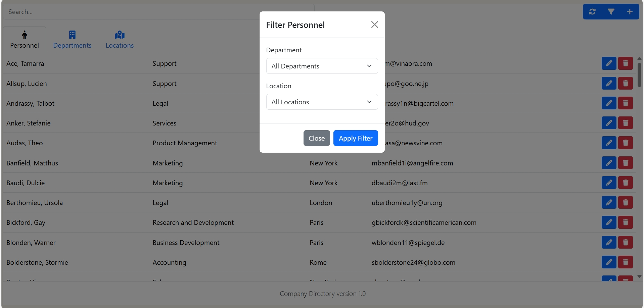This screenshot has width=644, height=308.
Task: Select the Personnel tab
Action: (25, 40)
